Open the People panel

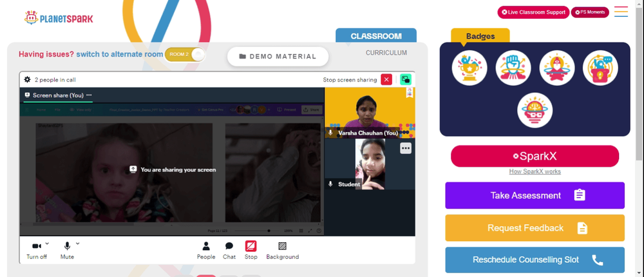206,251
